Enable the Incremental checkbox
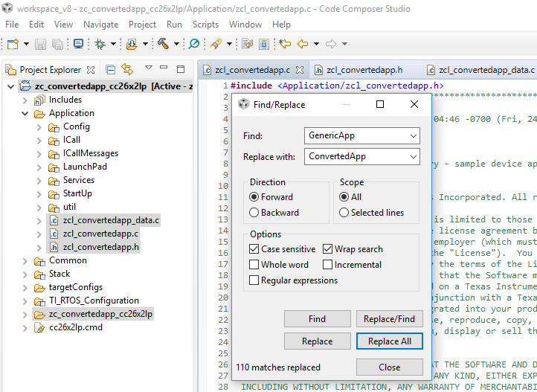The height and width of the screenshot is (392, 537). point(327,265)
